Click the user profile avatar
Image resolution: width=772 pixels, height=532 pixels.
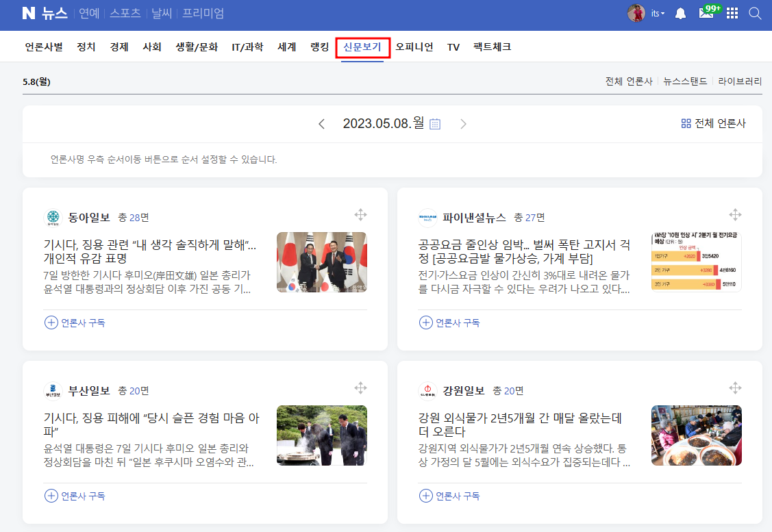(636, 13)
